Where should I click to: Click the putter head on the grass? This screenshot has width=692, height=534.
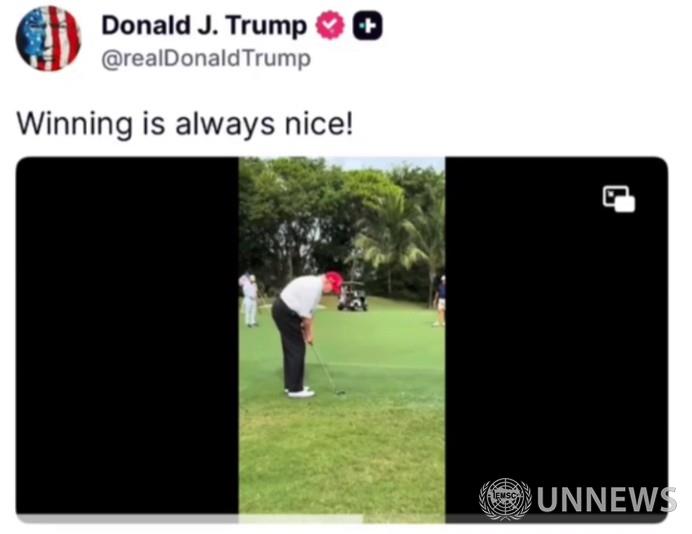point(339,392)
